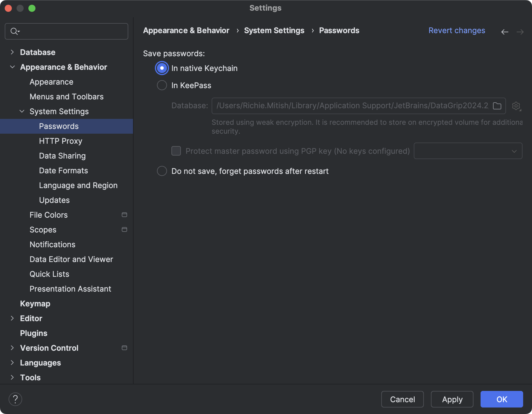Viewport: 532px width, 414px height.
Task: Click the KeePass gear settings icon
Action: coord(516,106)
